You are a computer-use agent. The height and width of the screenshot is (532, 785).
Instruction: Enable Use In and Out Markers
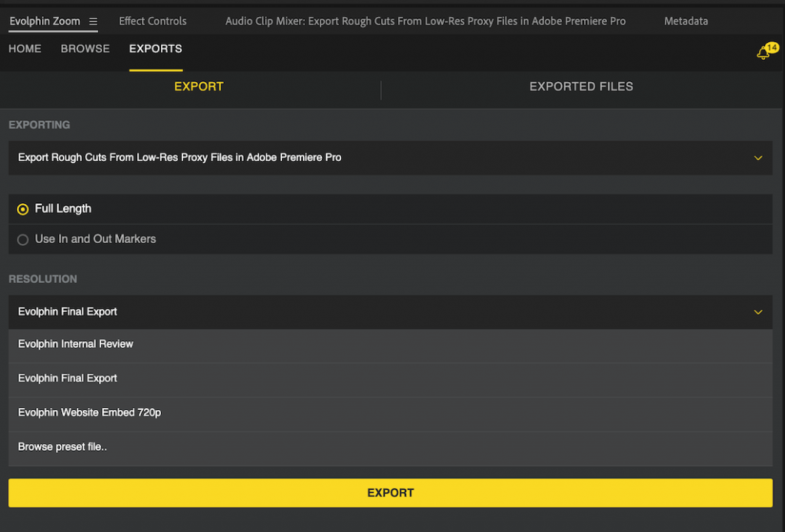(x=23, y=239)
